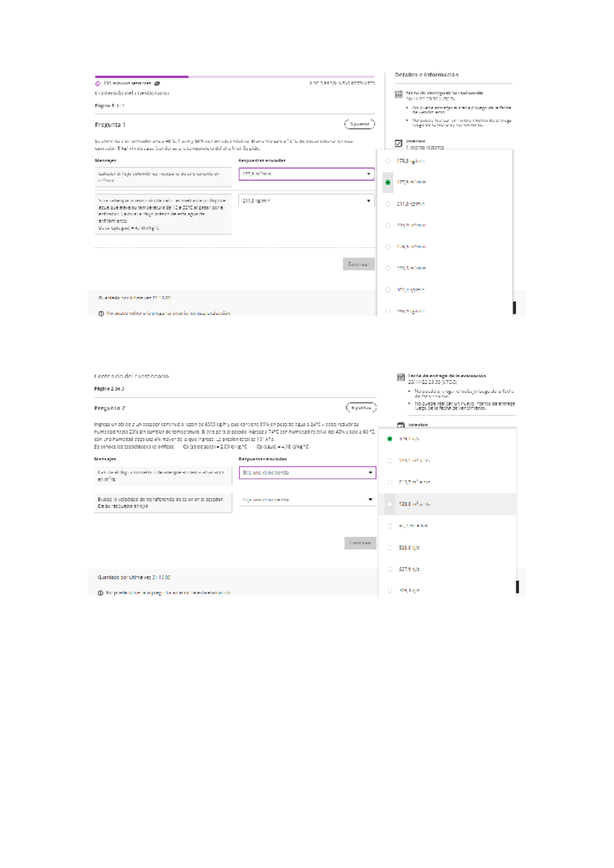Click the Intentos checkmark icon beside Pregunta 1
Viewport: 614px width, 868px height.
pos(399,143)
